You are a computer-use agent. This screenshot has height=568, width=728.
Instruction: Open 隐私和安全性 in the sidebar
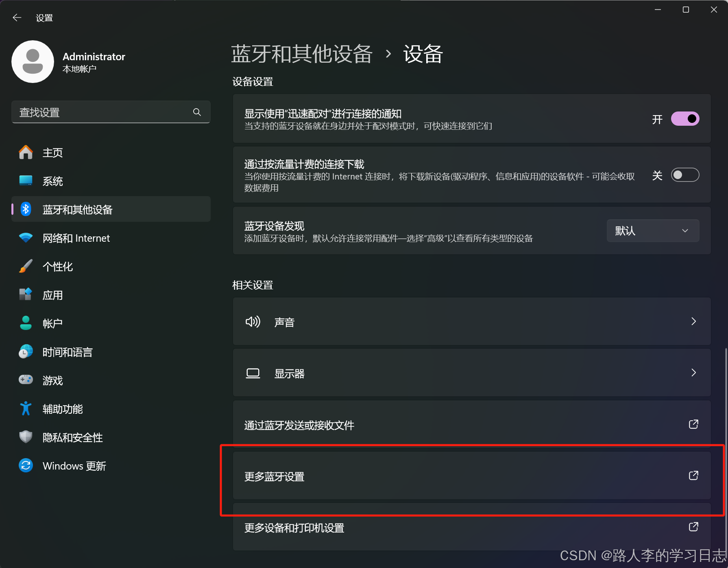tap(111, 437)
